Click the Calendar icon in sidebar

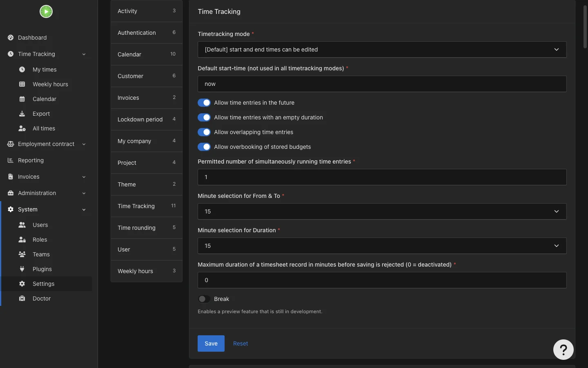(22, 99)
